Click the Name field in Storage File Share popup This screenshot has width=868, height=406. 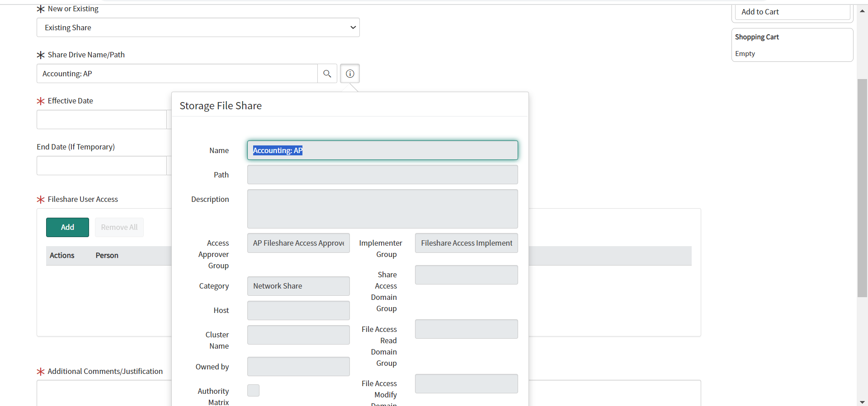(x=382, y=150)
